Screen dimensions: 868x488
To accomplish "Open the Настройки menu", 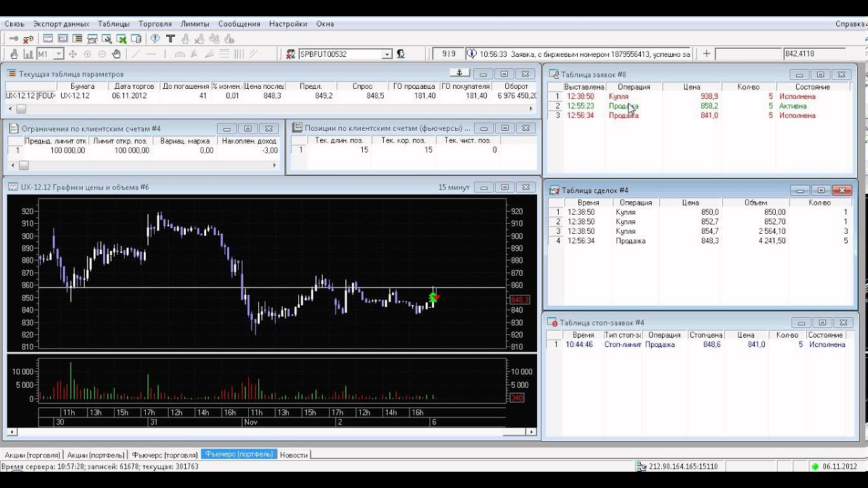I will (x=288, y=24).
